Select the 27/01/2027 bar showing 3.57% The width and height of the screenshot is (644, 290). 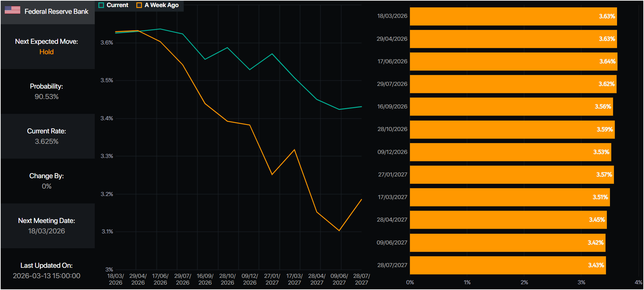click(x=511, y=174)
